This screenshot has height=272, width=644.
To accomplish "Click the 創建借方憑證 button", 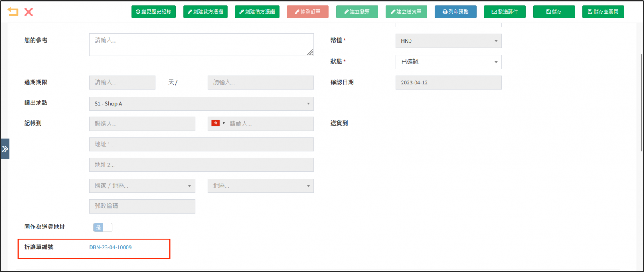I will click(257, 12).
